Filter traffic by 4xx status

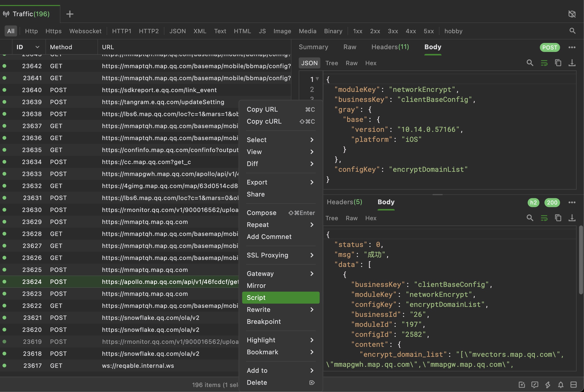(411, 31)
